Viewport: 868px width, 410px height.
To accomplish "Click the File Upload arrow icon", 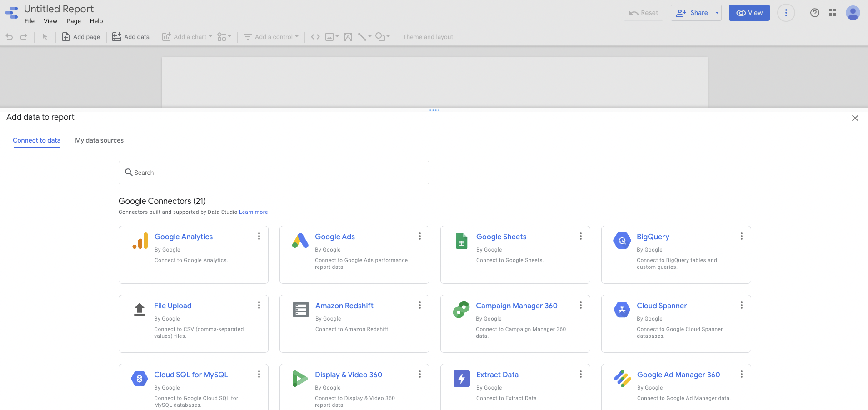I will (140, 309).
